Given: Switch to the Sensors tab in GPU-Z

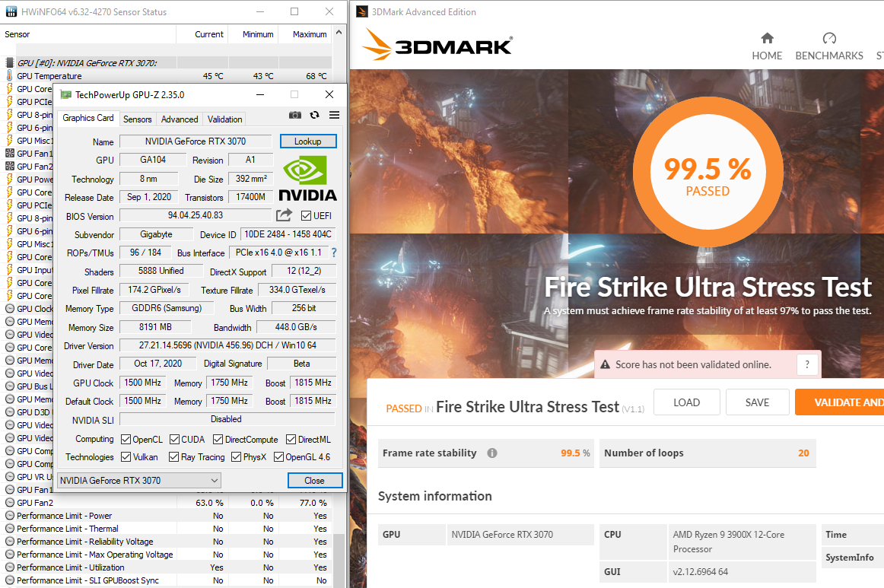Looking at the screenshot, I should coord(138,119).
